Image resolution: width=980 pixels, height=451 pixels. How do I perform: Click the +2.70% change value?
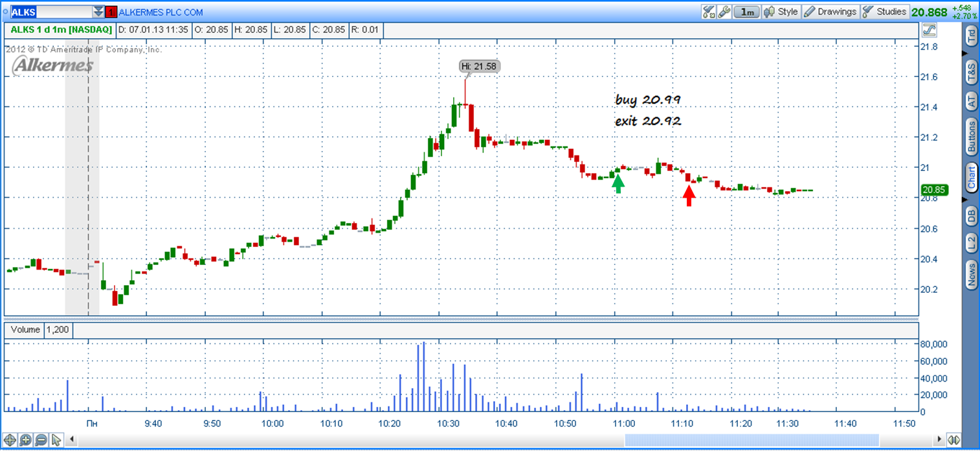tap(964, 16)
